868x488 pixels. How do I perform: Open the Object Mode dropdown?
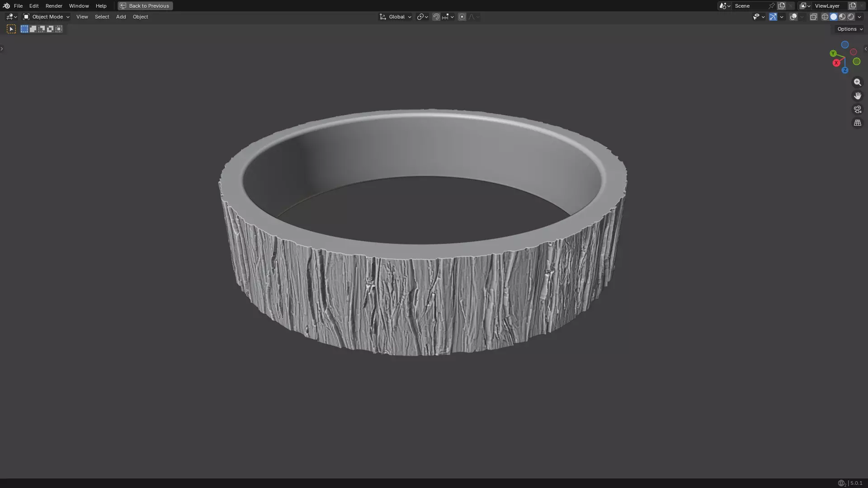[46, 17]
